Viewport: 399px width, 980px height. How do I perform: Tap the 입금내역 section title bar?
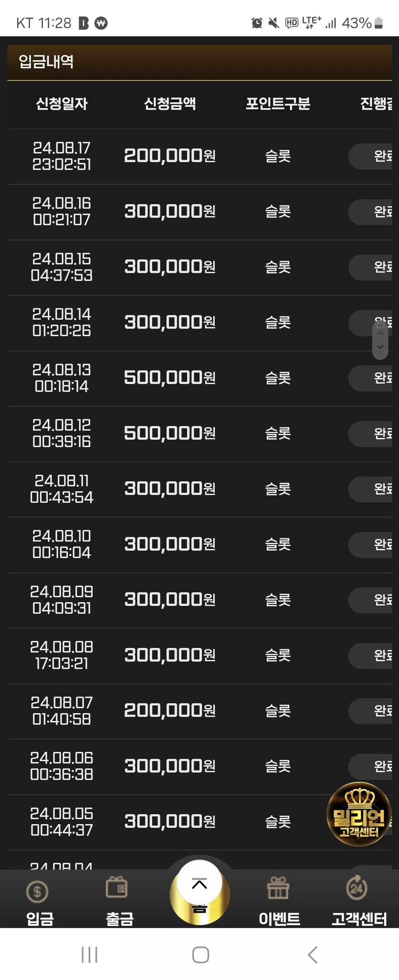pyautogui.click(x=199, y=62)
